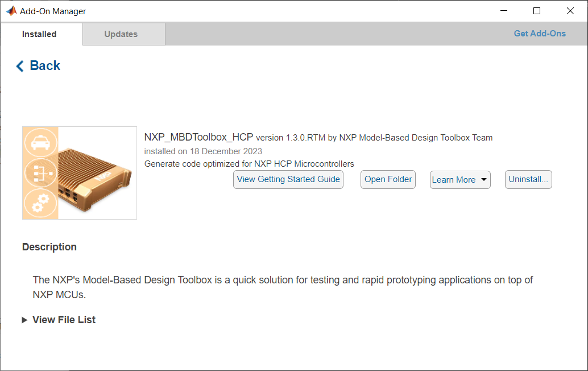Open Folder for the NXP toolbox
This screenshot has width=588, height=371.
point(388,179)
